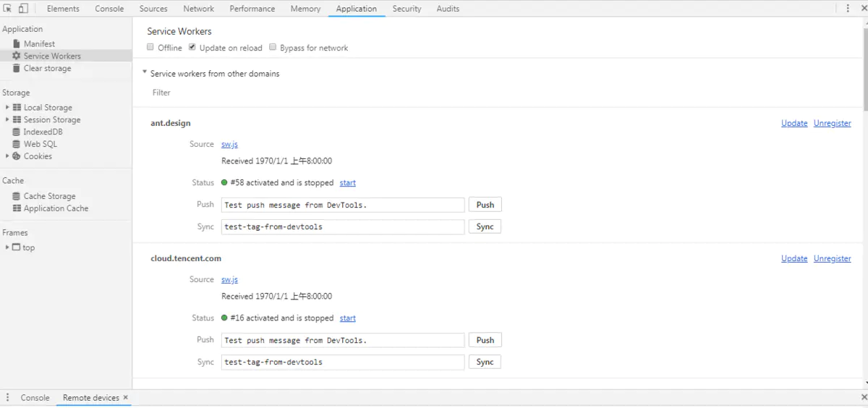Collapse Service workers from other domains

(x=145, y=73)
